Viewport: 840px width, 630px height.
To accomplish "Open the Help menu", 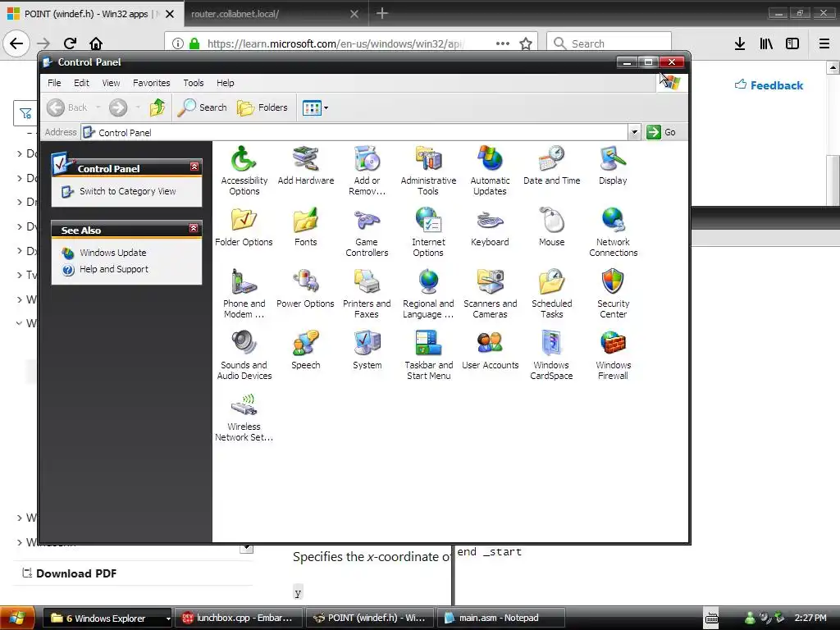I will tap(226, 83).
